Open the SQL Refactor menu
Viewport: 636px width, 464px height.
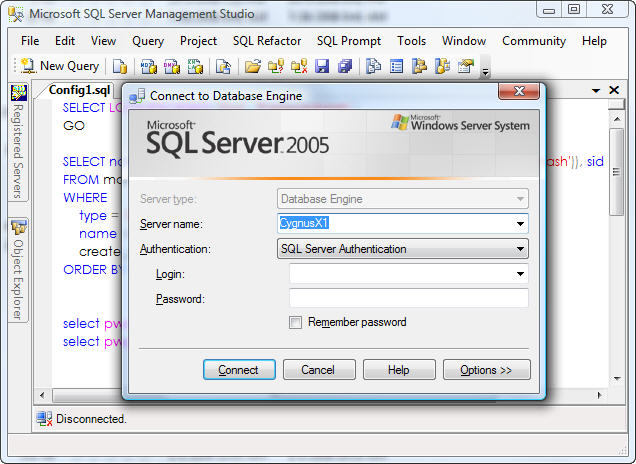pos(267,41)
